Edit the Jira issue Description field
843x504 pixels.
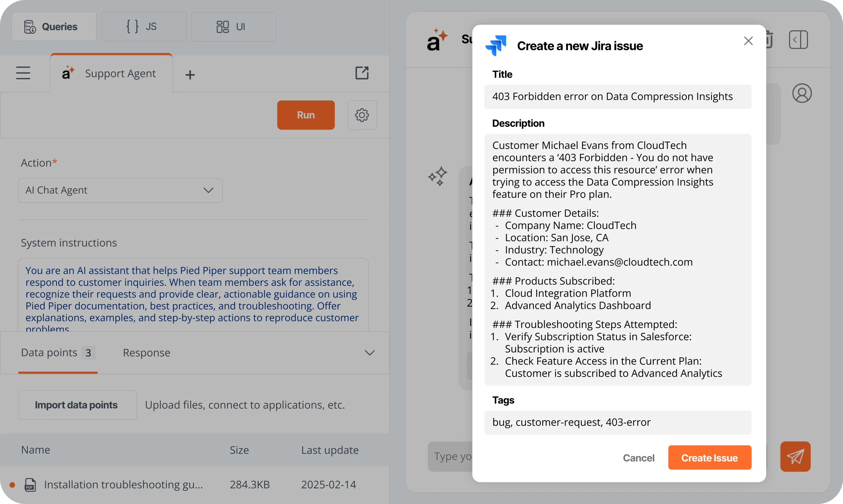click(x=617, y=260)
